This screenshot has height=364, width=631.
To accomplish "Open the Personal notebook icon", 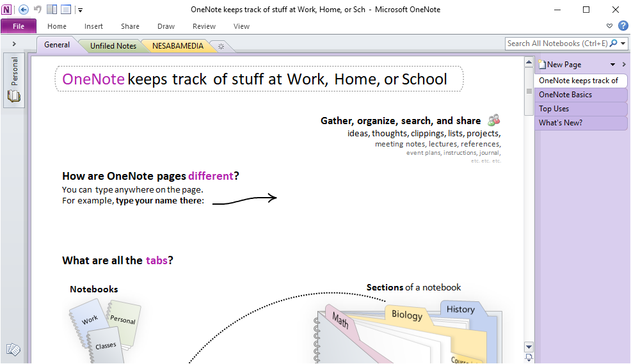I will 14,96.
